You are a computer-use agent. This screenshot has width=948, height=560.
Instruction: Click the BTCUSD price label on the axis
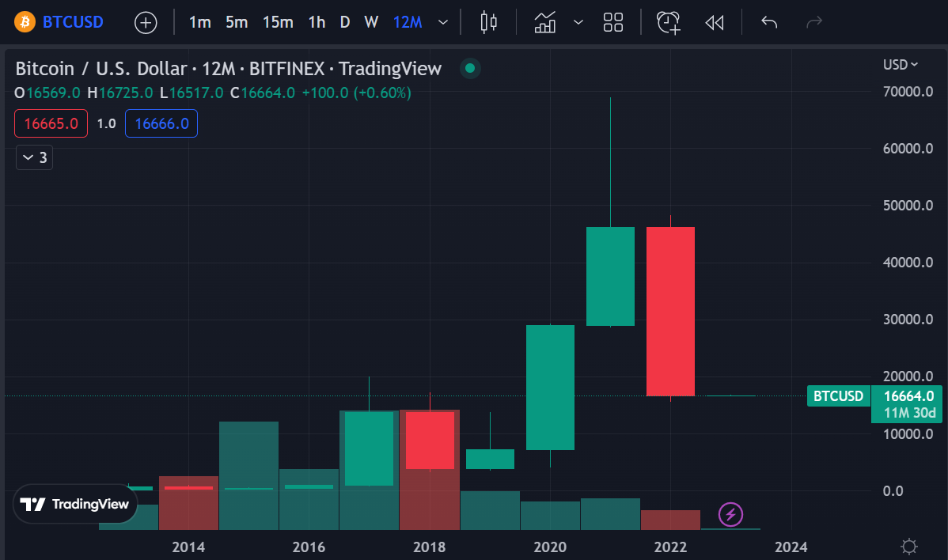[x=838, y=396]
